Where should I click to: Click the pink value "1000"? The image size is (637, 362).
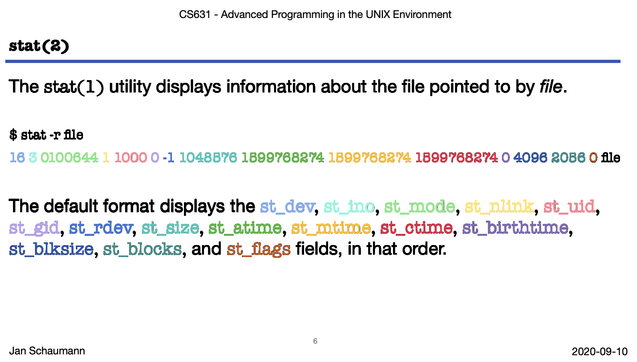pyautogui.click(x=130, y=158)
